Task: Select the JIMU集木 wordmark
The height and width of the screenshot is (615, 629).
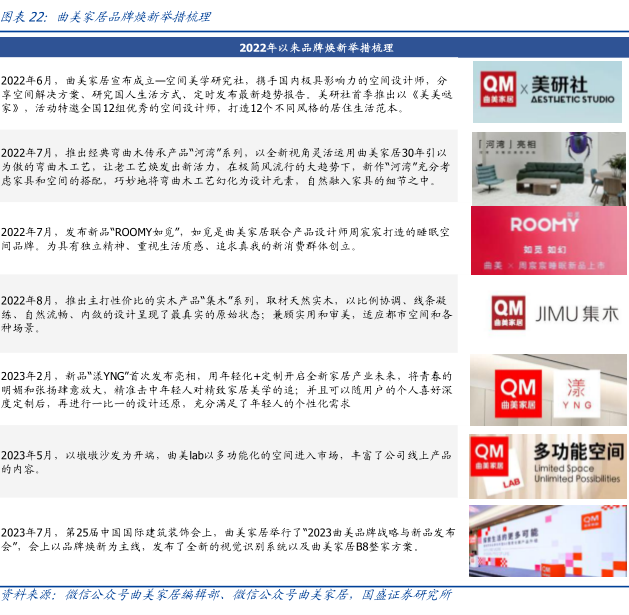Action: coord(578,314)
